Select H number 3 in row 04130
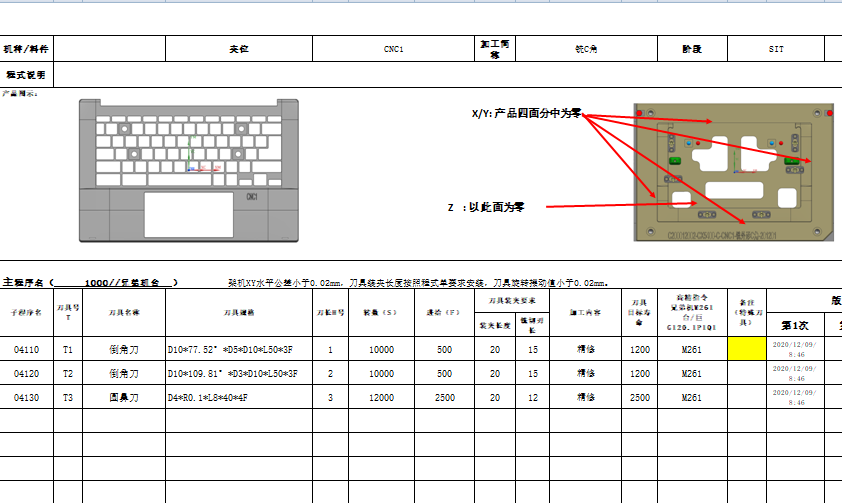The height and width of the screenshot is (503, 842). coord(330,397)
